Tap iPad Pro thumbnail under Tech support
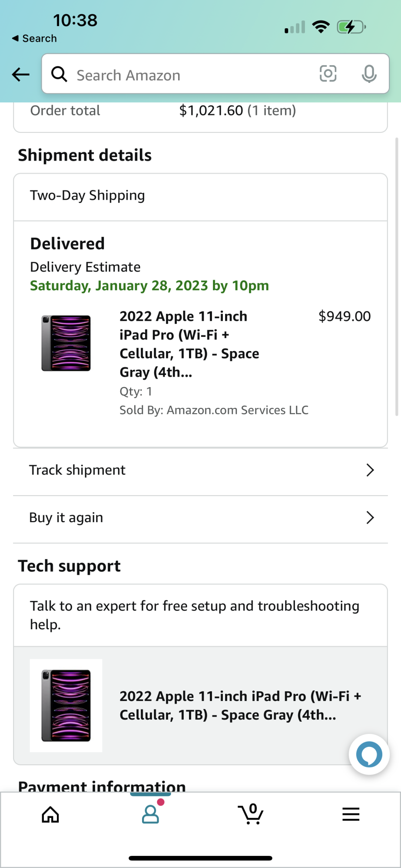 66,705
